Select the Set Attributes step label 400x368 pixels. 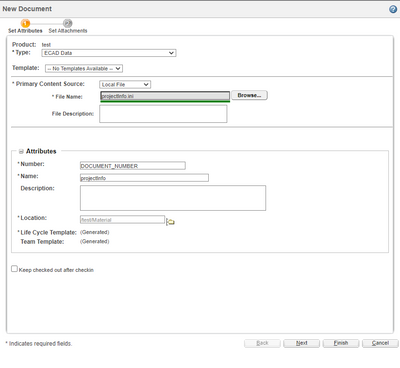[x=25, y=31]
